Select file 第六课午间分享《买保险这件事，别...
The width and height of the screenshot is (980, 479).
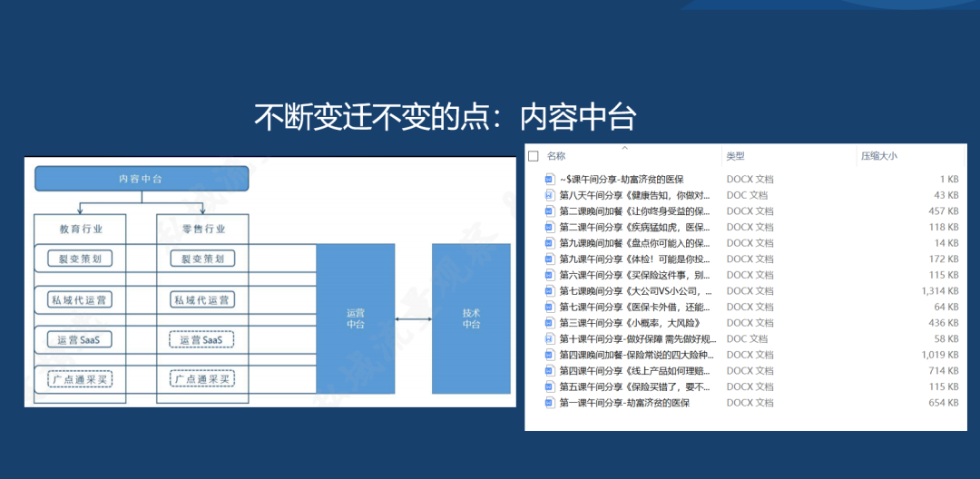pos(635,275)
